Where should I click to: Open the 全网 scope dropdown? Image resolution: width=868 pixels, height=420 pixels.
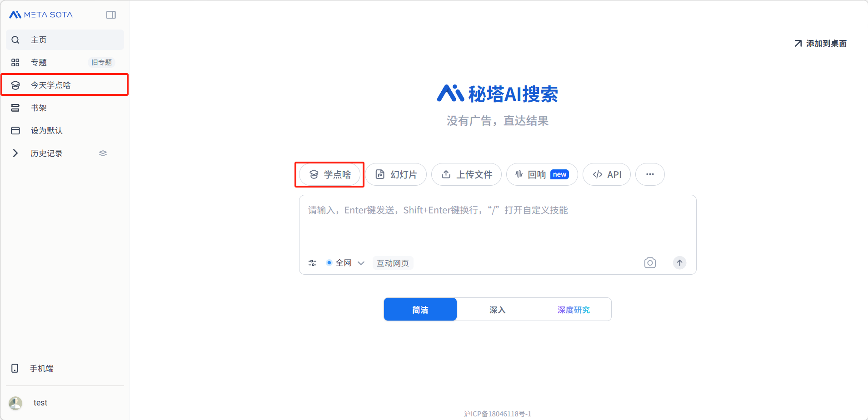click(345, 263)
